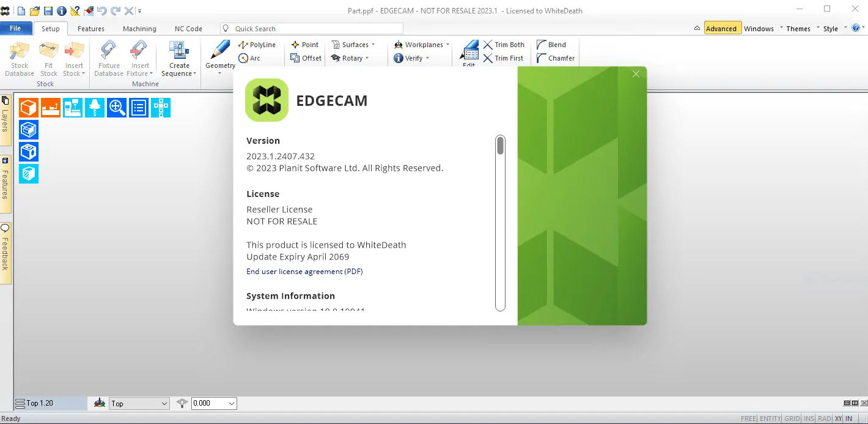This screenshot has width=868, height=424.
Task: Click the magnifier with arrows workflow icon
Action: tap(117, 108)
